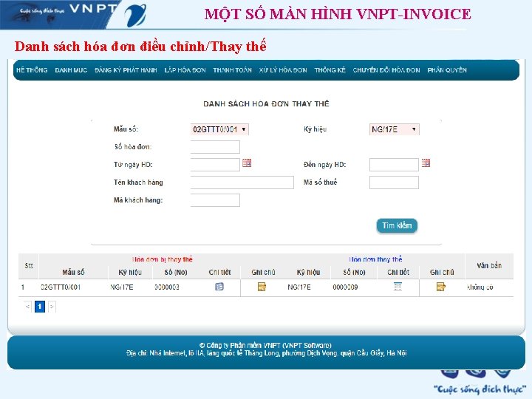
Task: Select page 1 in pagination
Action: point(40,307)
